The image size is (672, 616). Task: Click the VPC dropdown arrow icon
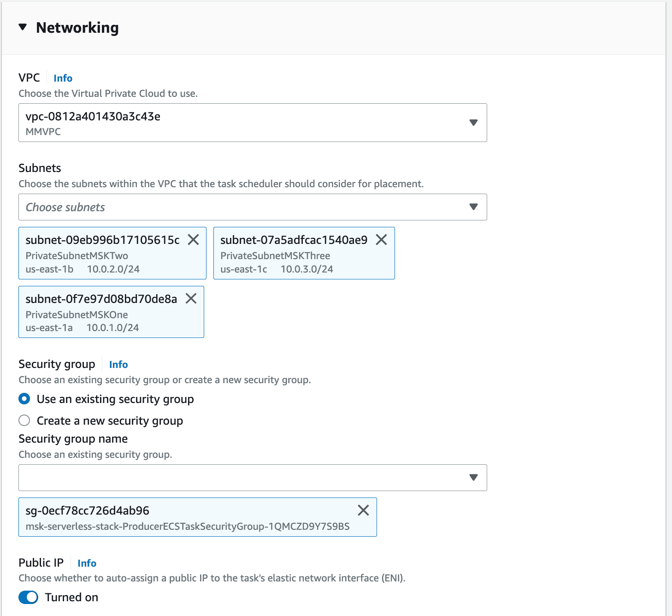pos(473,123)
